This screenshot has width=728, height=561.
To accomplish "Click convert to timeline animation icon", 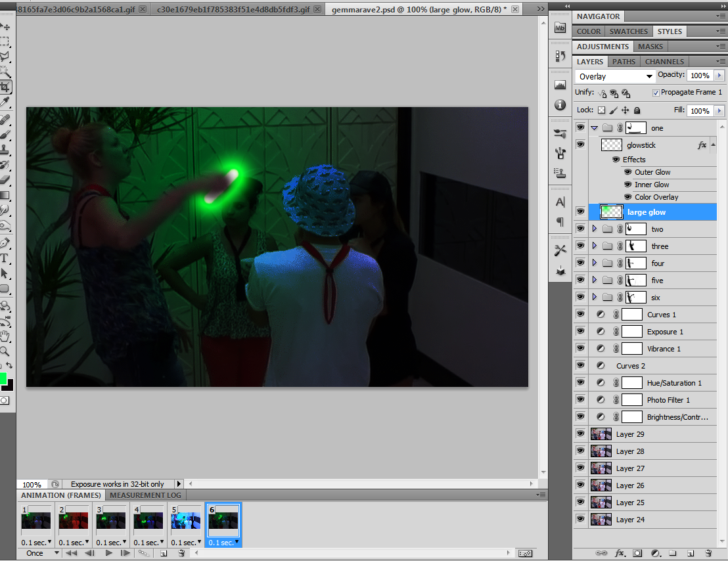I will pos(526,553).
